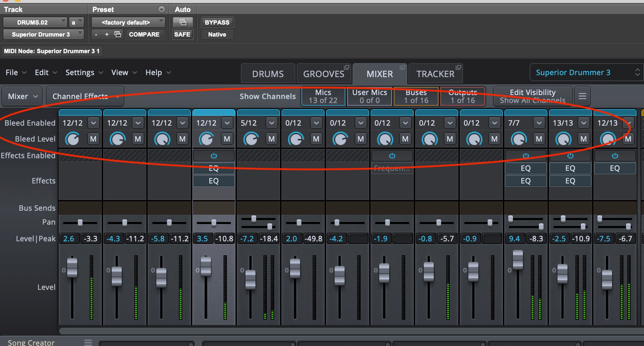Click the 9.4 level value field
The height and width of the screenshot is (346, 644).
[515, 239]
